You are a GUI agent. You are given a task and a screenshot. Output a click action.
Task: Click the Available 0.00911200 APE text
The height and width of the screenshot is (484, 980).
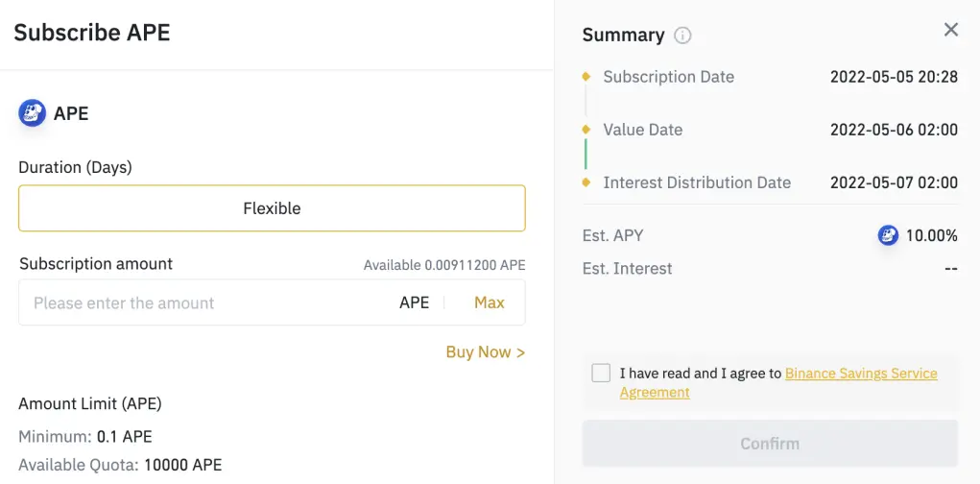444,265
